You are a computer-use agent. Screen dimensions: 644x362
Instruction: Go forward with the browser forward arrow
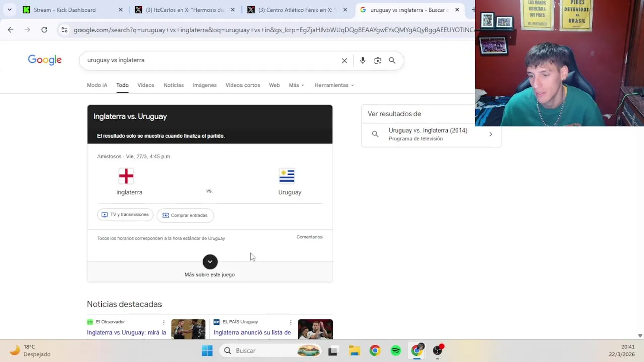(x=27, y=30)
